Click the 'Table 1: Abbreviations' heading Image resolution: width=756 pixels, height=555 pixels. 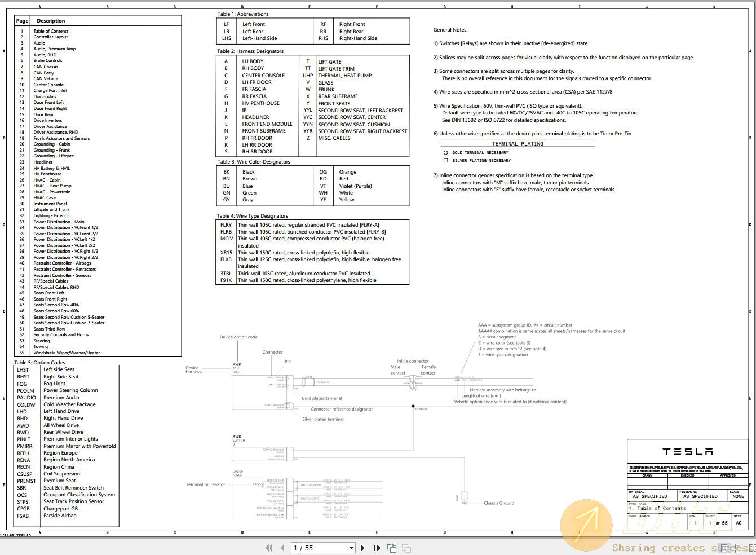tap(243, 14)
